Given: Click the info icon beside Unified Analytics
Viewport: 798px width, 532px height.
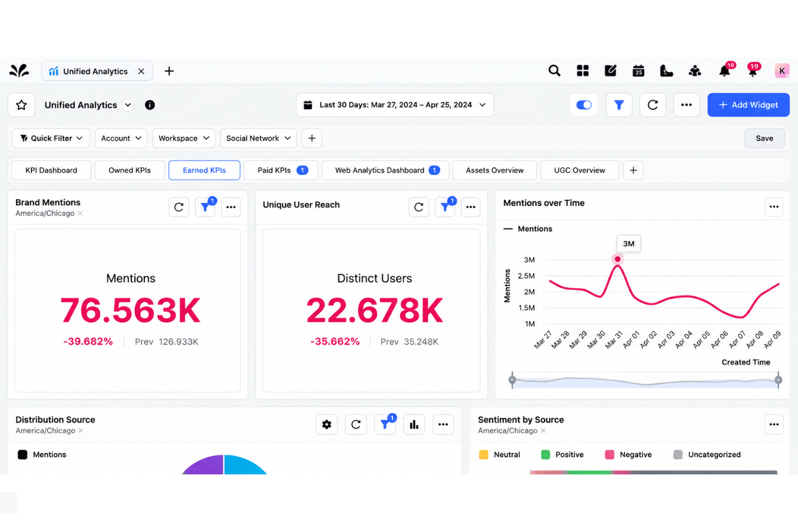Looking at the screenshot, I should [x=150, y=105].
